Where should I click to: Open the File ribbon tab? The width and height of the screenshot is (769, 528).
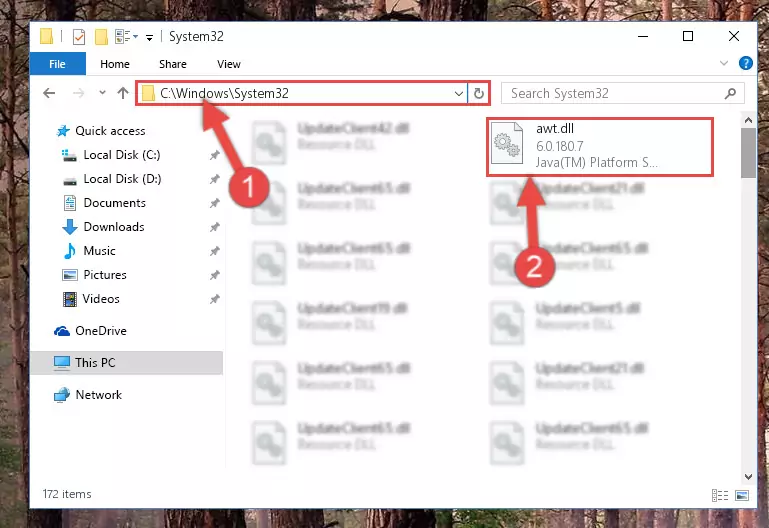click(x=57, y=64)
